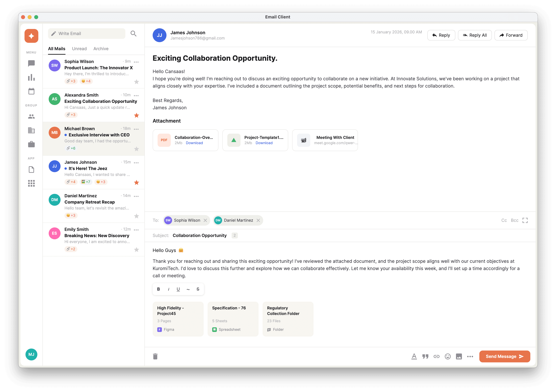Insert emoji using smiley icon

pyautogui.click(x=447, y=356)
